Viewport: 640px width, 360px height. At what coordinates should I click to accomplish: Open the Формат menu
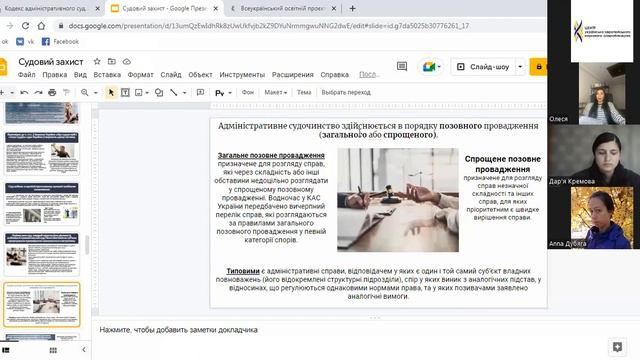pyautogui.click(x=140, y=75)
